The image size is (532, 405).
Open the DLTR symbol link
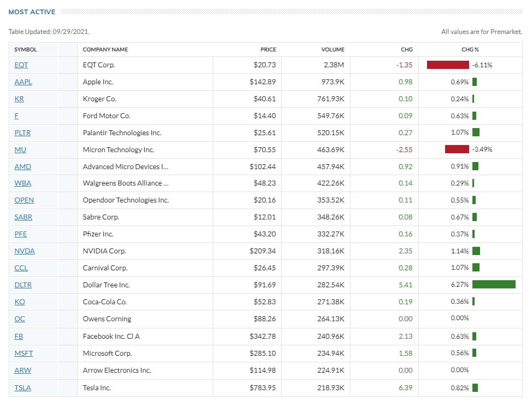click(x=23, y=285)
